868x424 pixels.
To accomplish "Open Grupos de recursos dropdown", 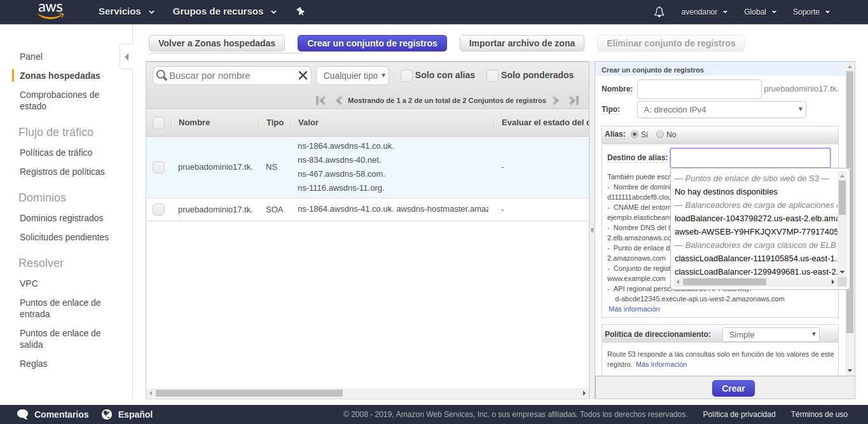I will pyautogui.click(x=225, y=11).
